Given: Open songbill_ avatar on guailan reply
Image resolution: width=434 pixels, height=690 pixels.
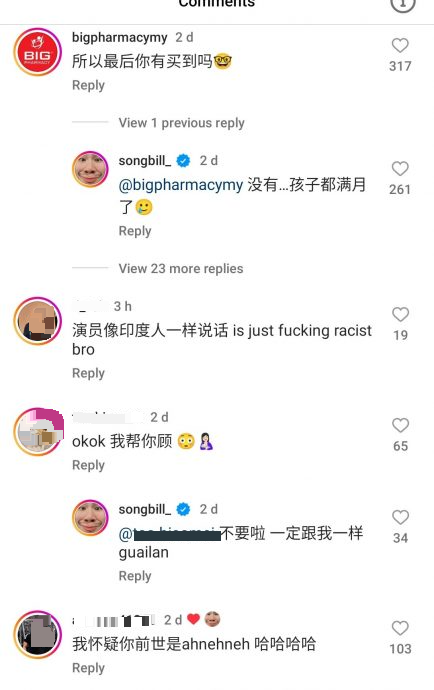Looking at the screenshot, I should (x=90, y=518).
